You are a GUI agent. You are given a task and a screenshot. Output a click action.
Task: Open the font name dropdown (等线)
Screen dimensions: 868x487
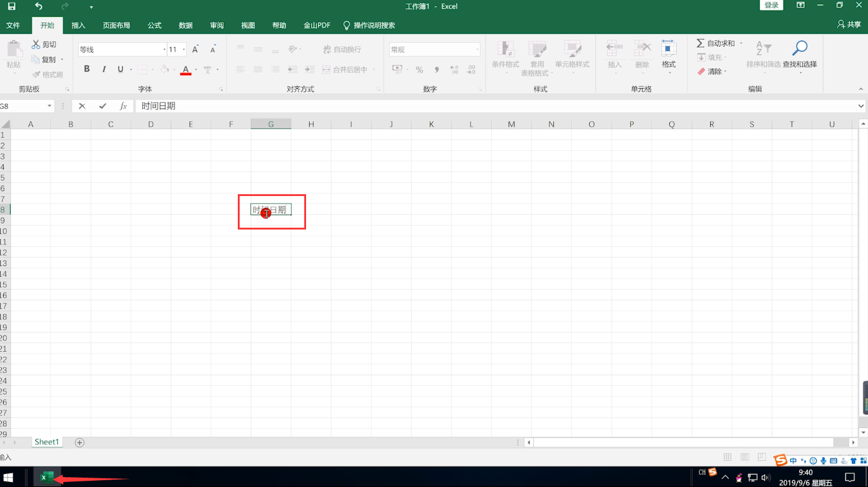pos(165,50)
